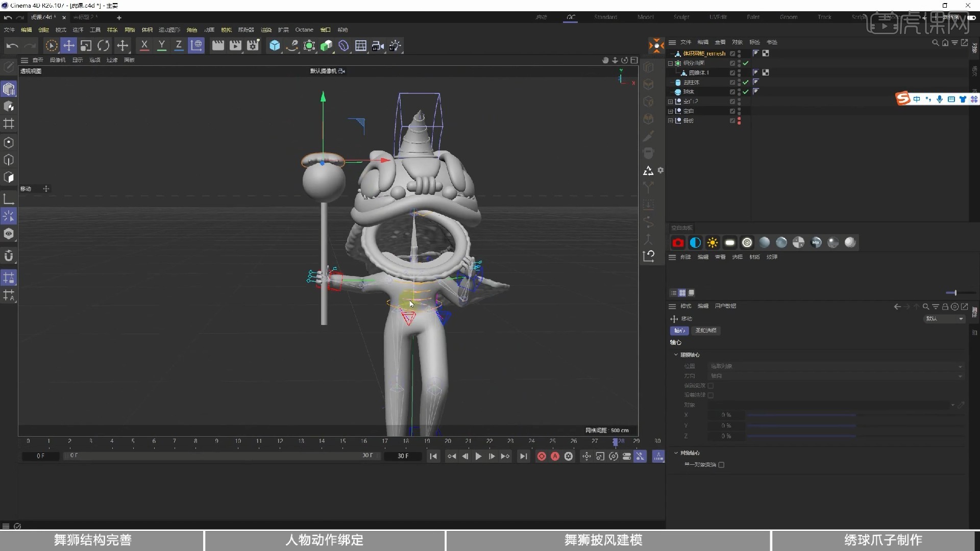Toggle the layer edit box for 圆锥体.1

pos(732,72)
